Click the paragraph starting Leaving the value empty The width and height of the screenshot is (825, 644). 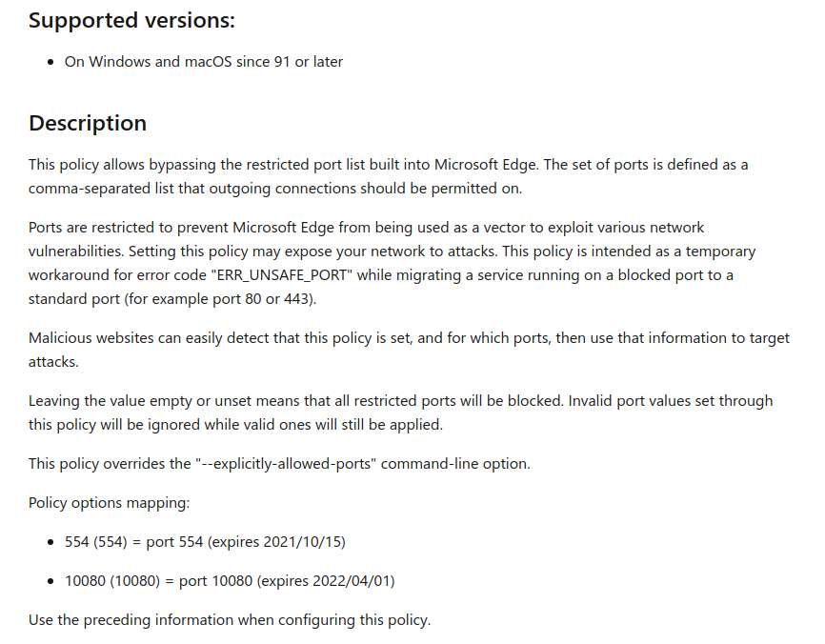(400, 413)
